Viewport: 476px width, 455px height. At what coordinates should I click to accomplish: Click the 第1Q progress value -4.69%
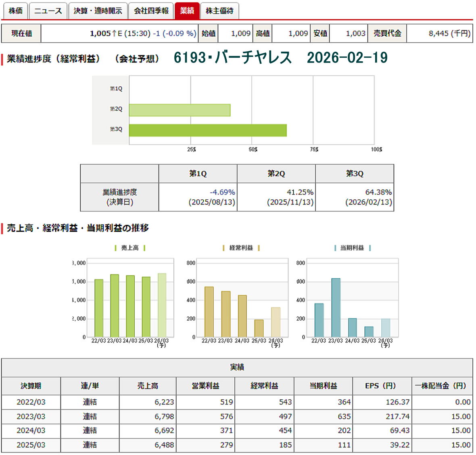coord(222,192)
